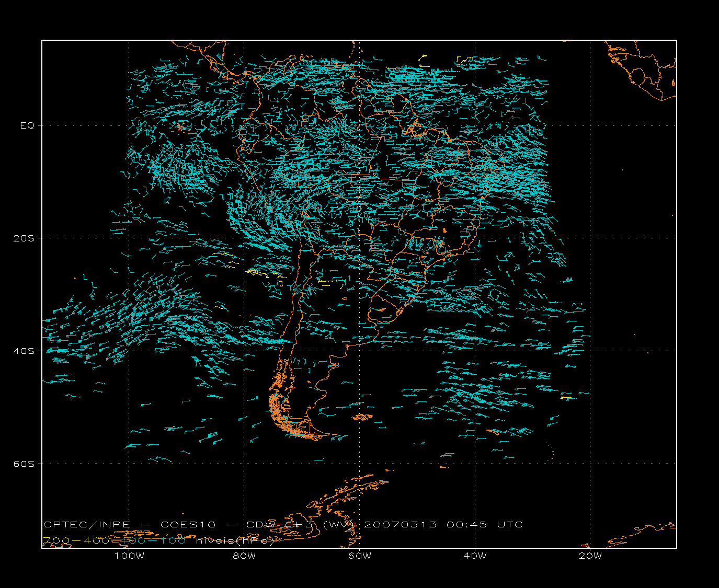Click the '20W' longitude label
Screen dimensions: 719x588
(590, 556)
